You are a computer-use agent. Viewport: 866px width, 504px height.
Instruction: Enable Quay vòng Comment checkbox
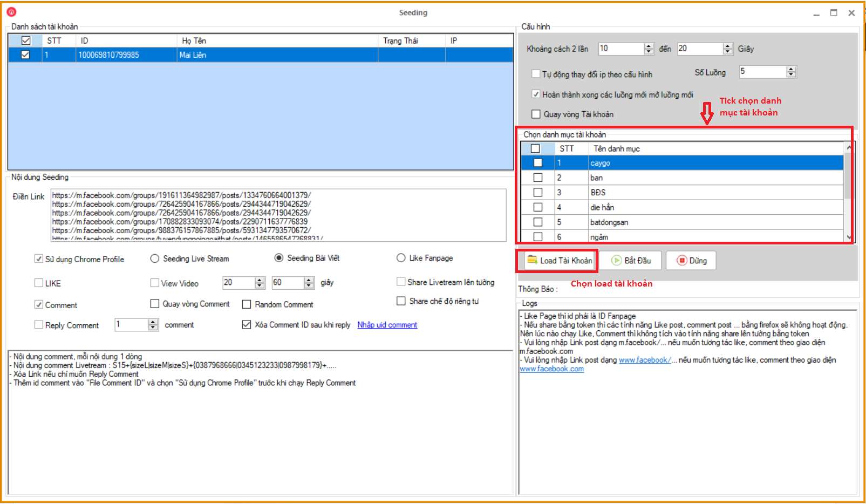pos(155,304)
